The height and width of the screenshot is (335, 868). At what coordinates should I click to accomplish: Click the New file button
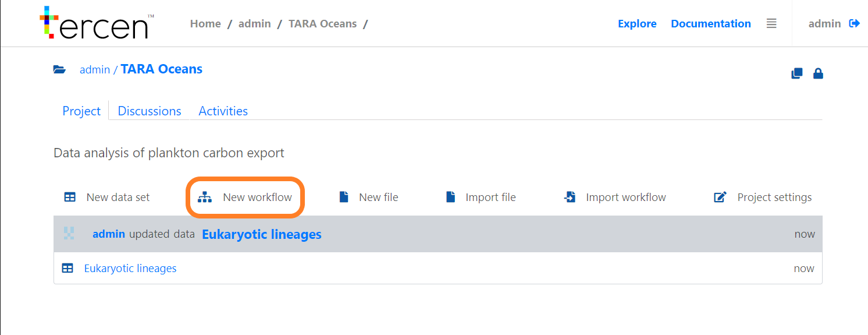(x=369, y=198)
